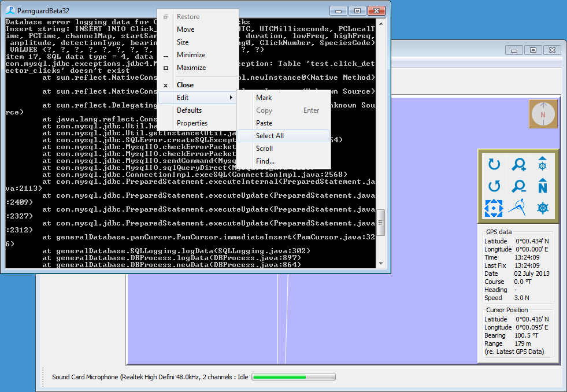This screenshot has width=567, height=392.
Task: Set head-up orientation with the wheel and arrow icon
Action: (542, 164)
